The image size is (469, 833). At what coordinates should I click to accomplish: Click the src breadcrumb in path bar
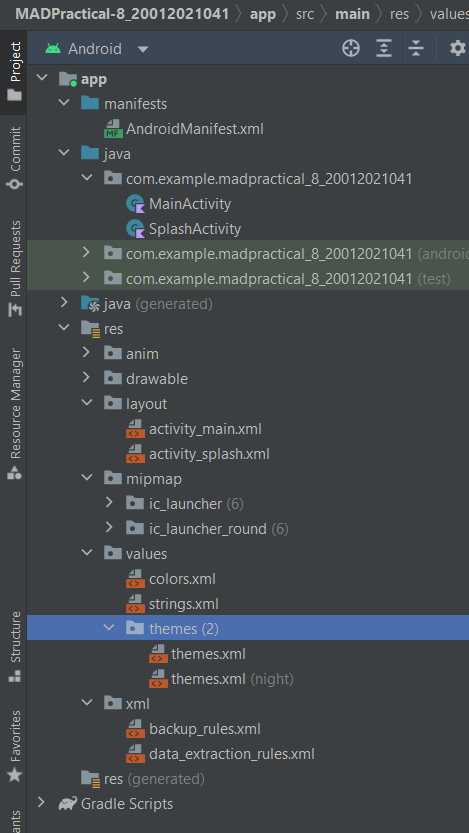point(305,14)
